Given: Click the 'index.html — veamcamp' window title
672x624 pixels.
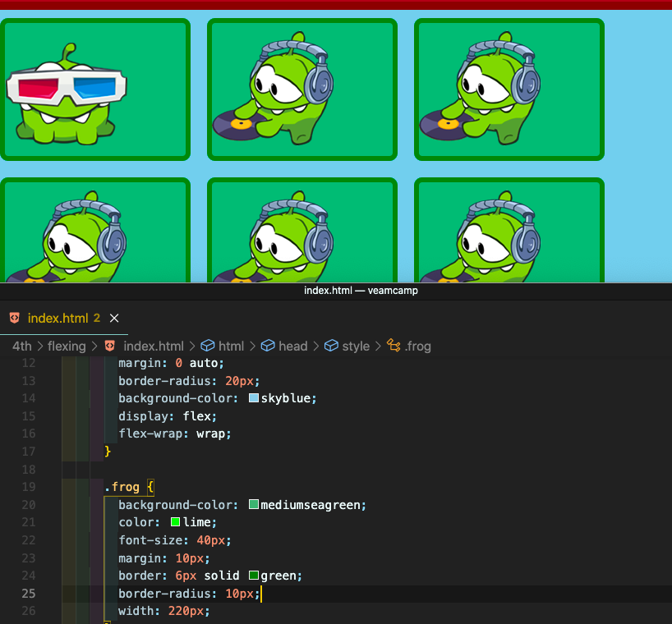Looking at the screenshot, I should click(361, 291).
